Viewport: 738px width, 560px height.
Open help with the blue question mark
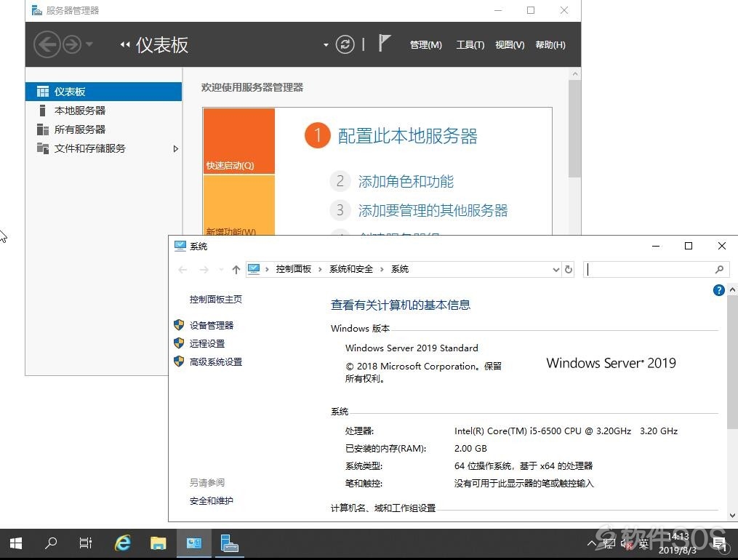click(718, 290)
